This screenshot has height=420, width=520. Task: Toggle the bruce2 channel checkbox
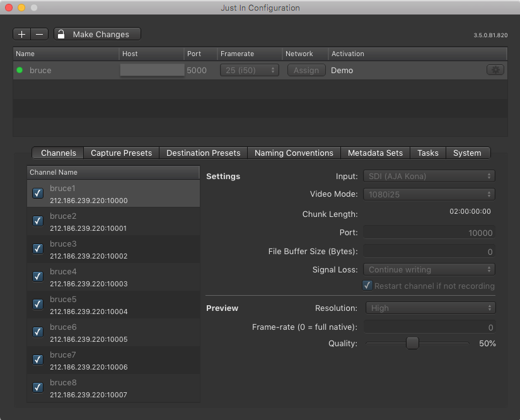(38, 221)
